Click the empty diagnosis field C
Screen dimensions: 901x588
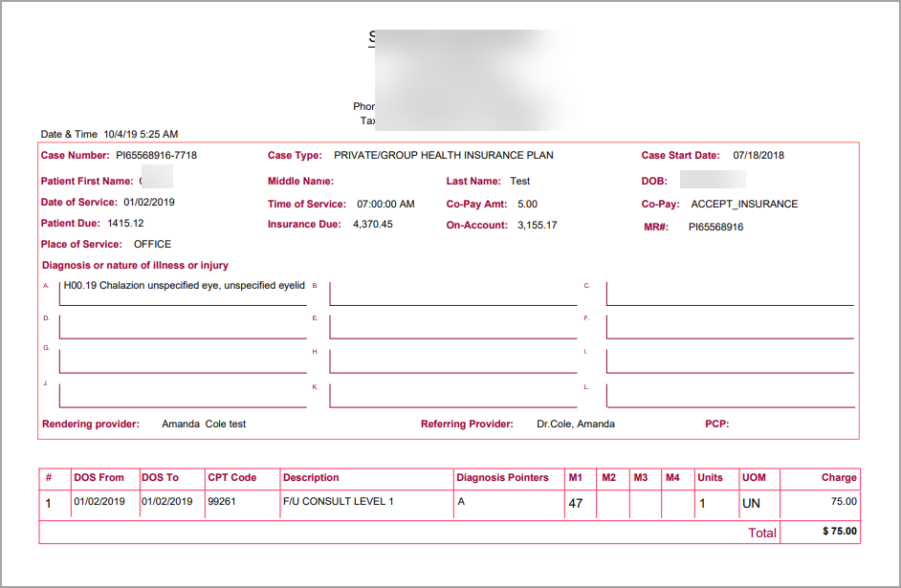730,294
